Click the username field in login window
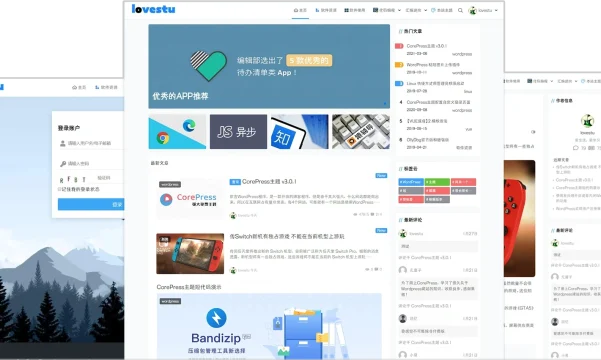This screenshot has height=360, width=601. tap(92, 143)
